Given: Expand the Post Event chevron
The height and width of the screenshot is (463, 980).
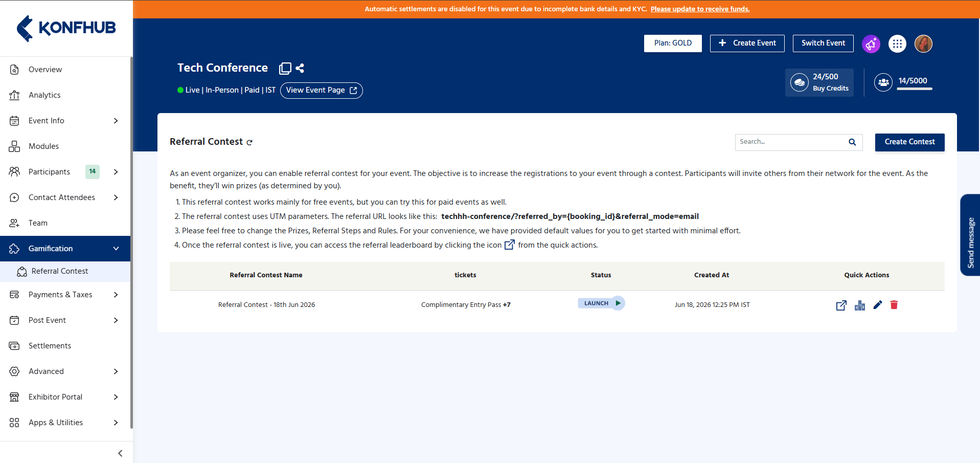Looking at the screenshot, I should [x=116, y=320].
